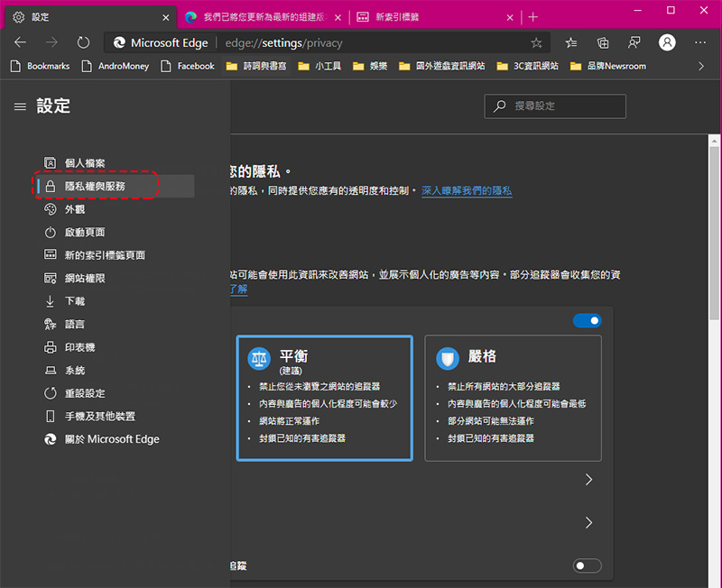Expand the first chevron row below tracking cards

(x=588, y=480)
